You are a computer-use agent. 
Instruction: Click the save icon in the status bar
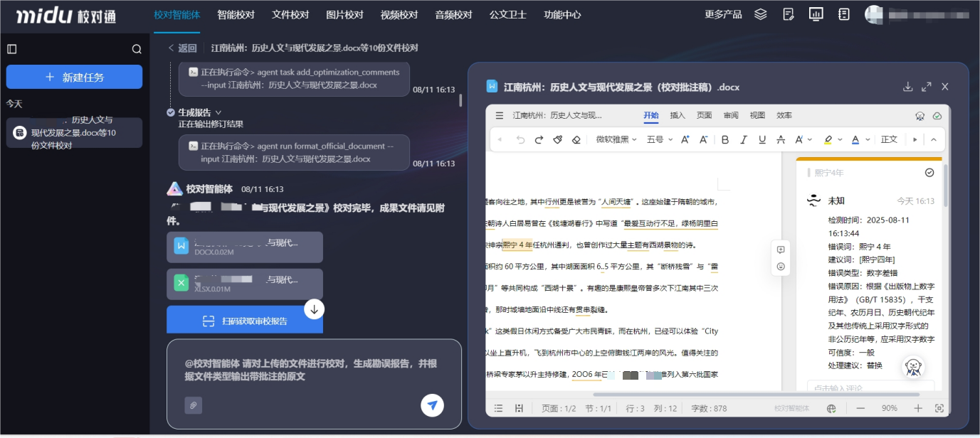520,407
